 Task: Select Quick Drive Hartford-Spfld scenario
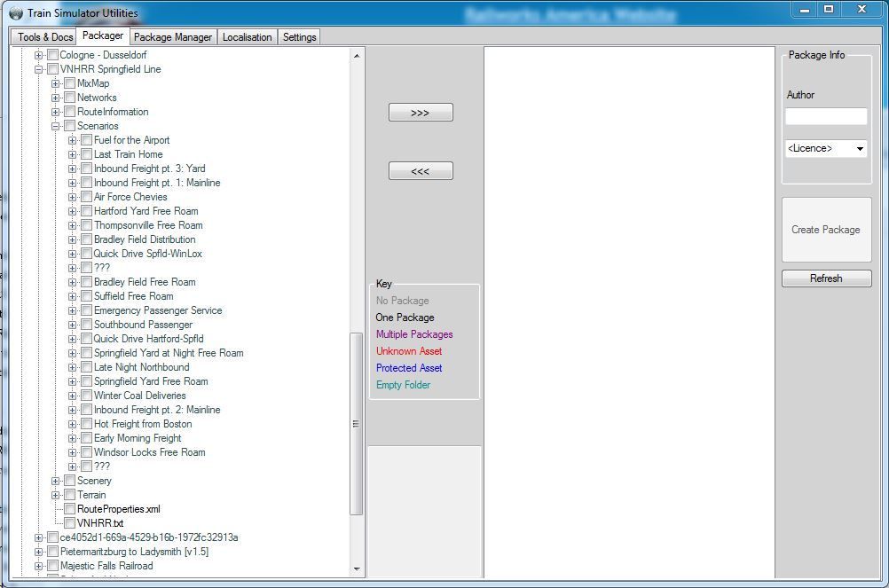point(148,338)
